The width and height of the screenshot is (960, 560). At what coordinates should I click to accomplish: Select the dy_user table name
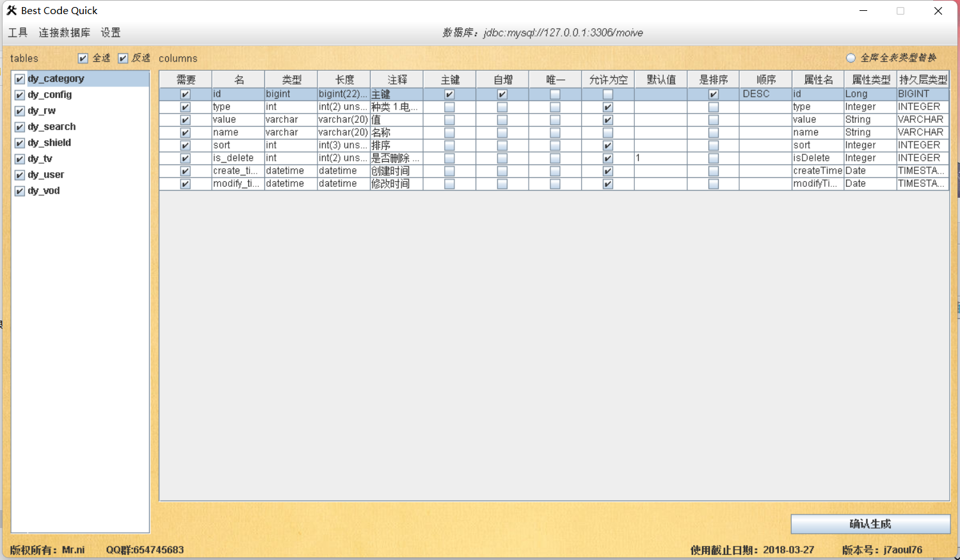point(45,175)
